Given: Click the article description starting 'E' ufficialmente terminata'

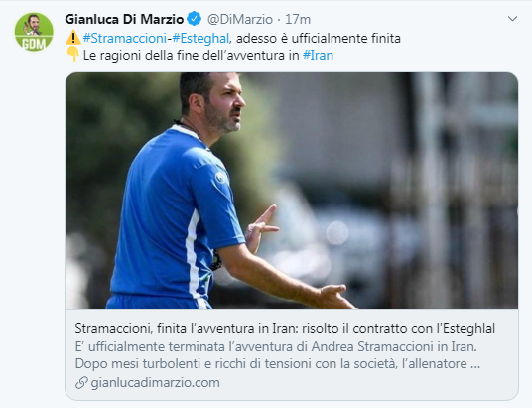Looking at the screenshot, I should tap(276, 346).
